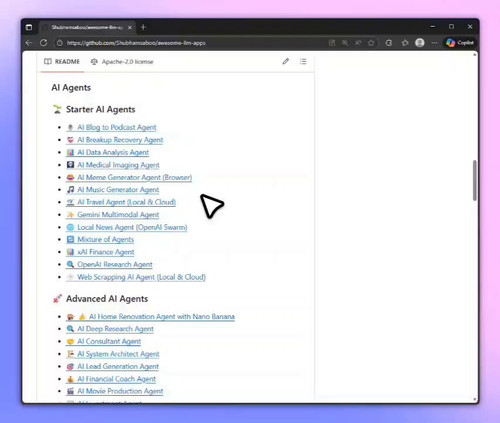
Task: Reload the page with the refresh icon
Action: coord(43,43)
